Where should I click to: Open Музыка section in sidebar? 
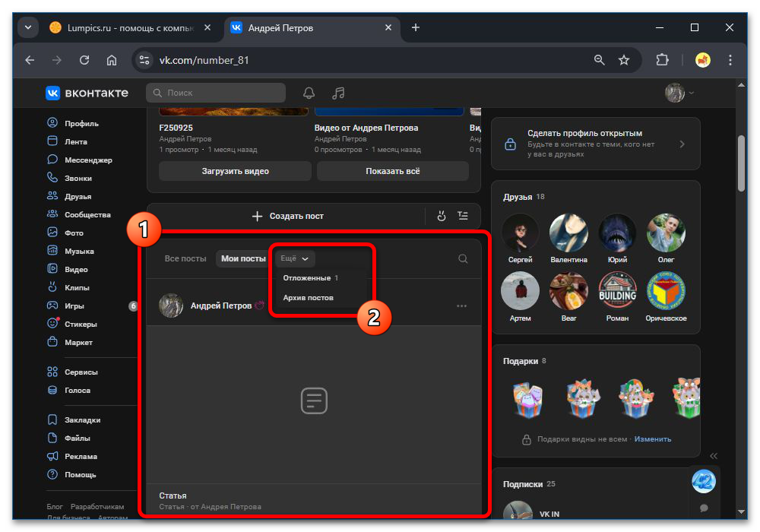pos(71,251)
